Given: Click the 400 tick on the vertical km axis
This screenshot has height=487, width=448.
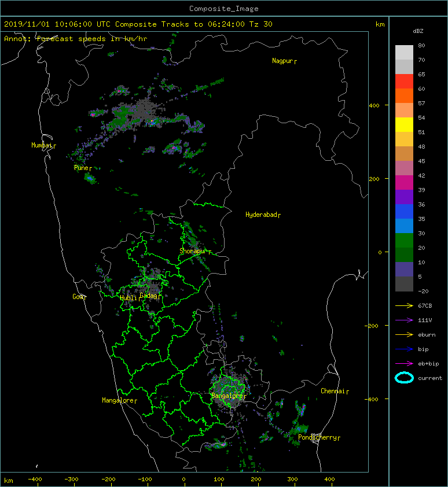Looking at the screenshot, I should [374, 106].
